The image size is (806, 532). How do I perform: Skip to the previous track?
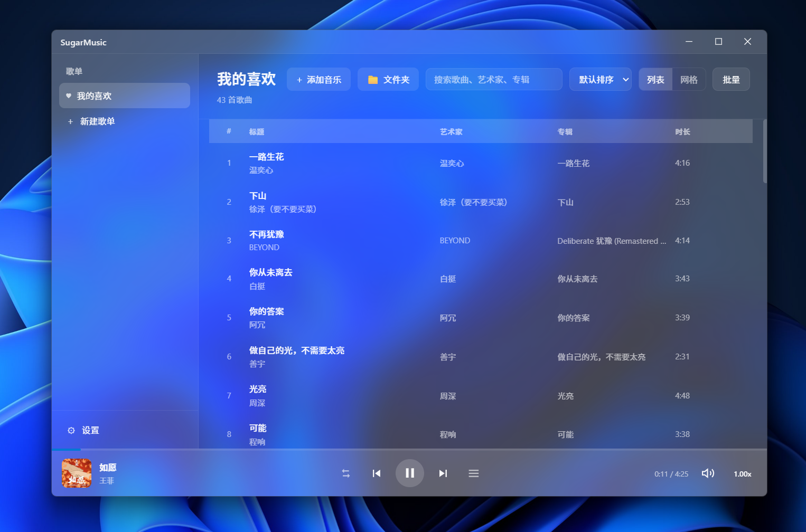pyautogui.click(x=377, y=473)
